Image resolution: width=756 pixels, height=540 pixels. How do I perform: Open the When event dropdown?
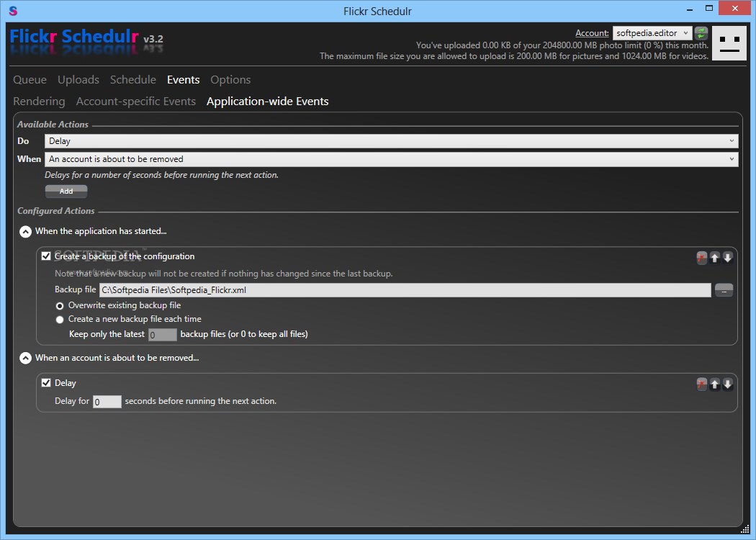391,159
